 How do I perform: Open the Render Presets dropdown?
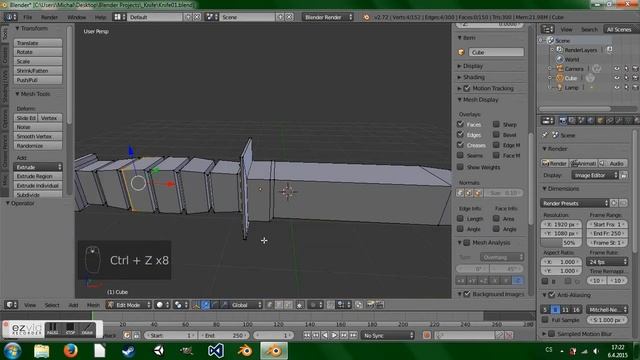point(575,203)
